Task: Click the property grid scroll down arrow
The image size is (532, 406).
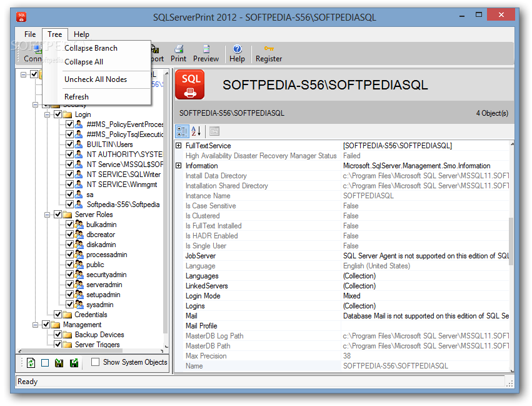Action: [511, 371]
